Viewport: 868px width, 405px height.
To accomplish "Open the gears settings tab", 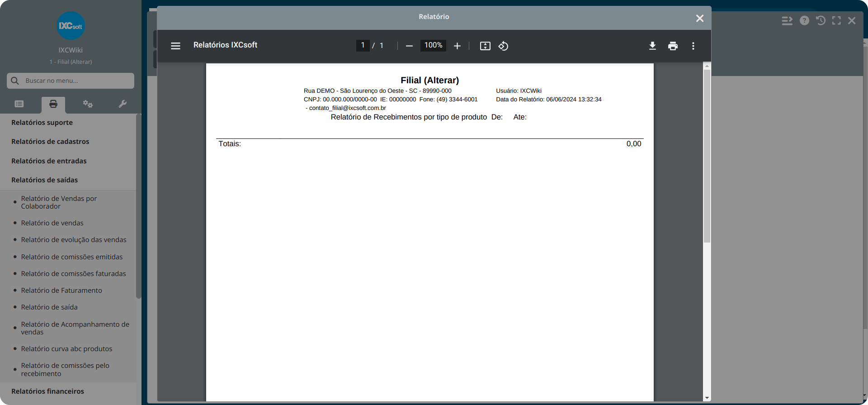I will pyautogui.click(x=88, y=104).
